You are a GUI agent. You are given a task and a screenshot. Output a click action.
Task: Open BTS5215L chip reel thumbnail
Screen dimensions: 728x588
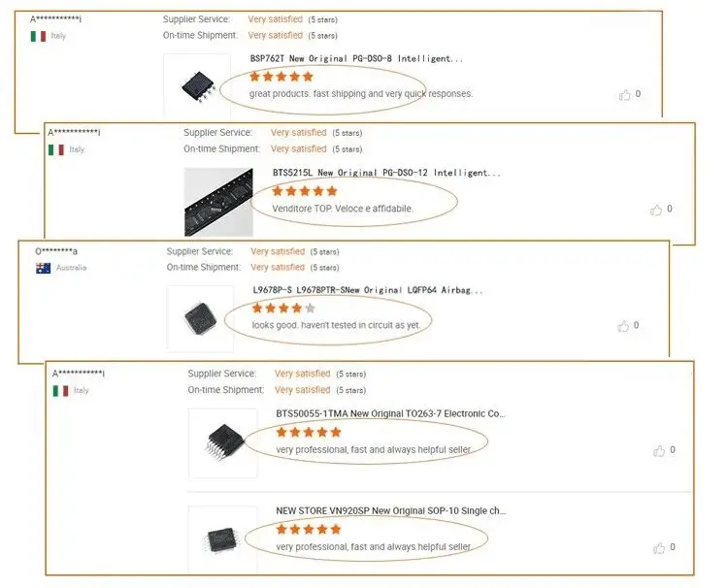coord(218,202)
